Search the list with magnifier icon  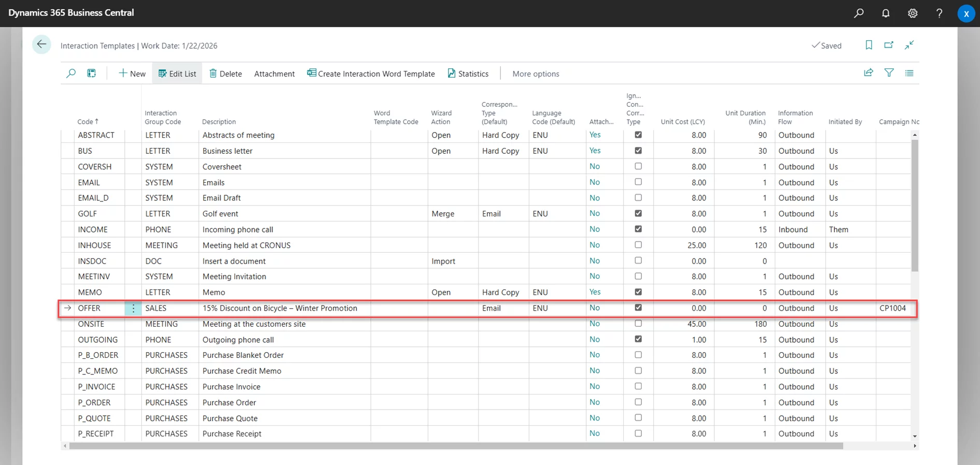point(71,74)
